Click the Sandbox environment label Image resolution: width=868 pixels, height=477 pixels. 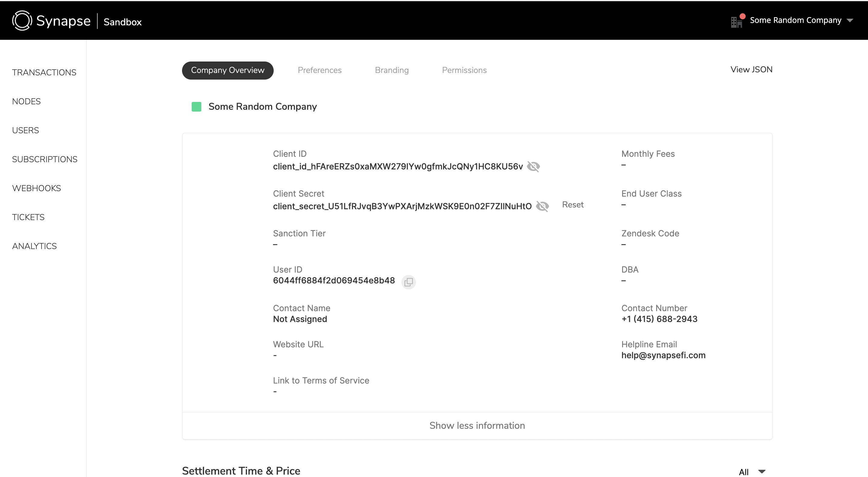(x=123, y=22)
